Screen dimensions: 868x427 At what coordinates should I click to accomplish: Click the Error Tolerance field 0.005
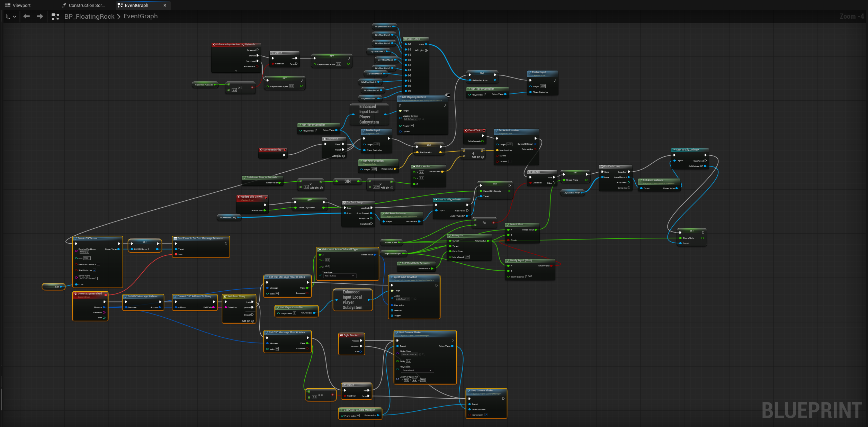529,276
